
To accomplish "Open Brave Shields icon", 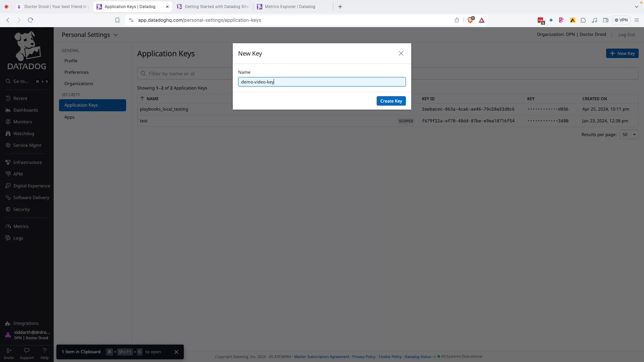I will click(x=470, y=20).
